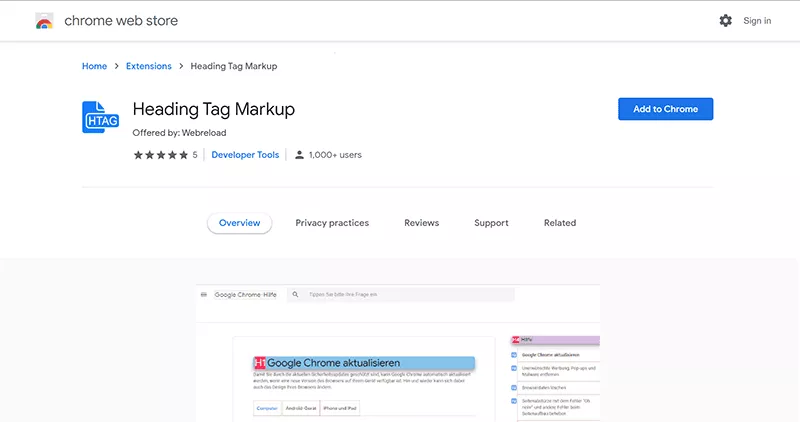Viewport: 800px width, 422px height.
Task: Click Add to Chrome button
Action: click(665, 109)
